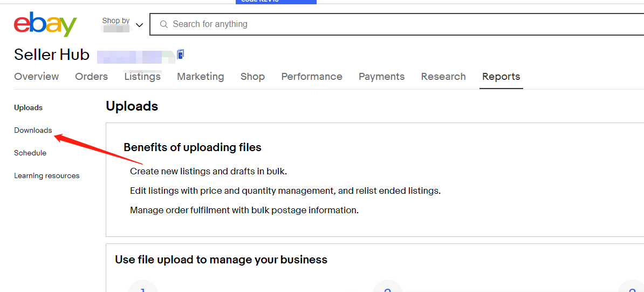Open Learning resources in the sidebar
The width and height of the screenshot is (644, 292).
coord(47,175)
